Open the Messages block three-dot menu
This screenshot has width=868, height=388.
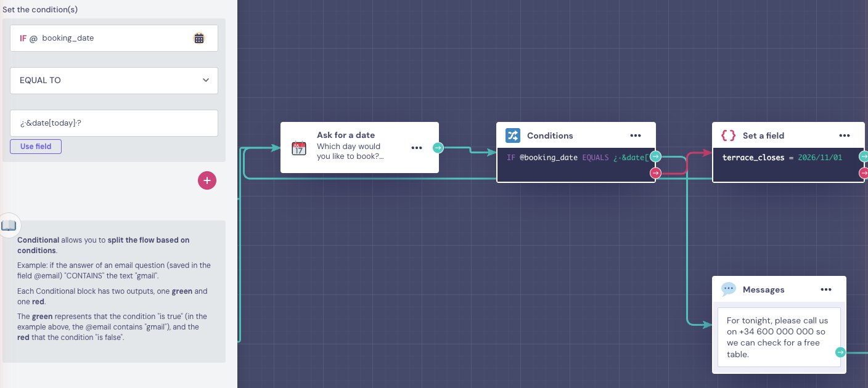click(826, 289)
